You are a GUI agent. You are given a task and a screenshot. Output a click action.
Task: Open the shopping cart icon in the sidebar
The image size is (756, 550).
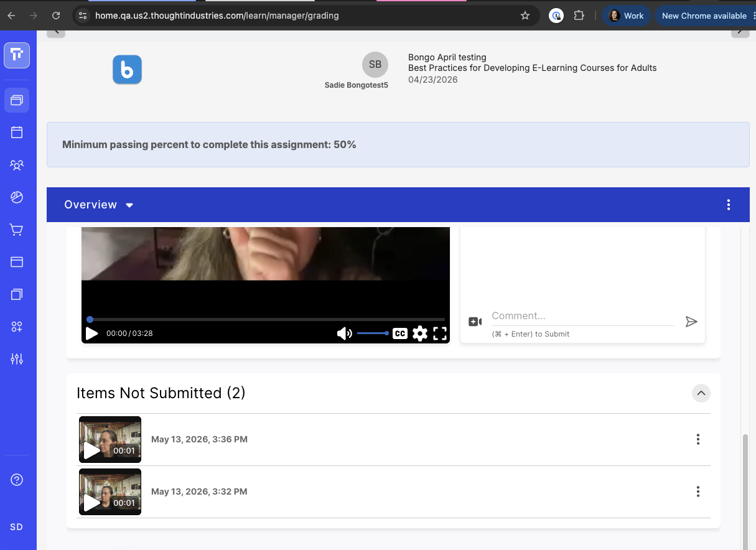(17, 230)
